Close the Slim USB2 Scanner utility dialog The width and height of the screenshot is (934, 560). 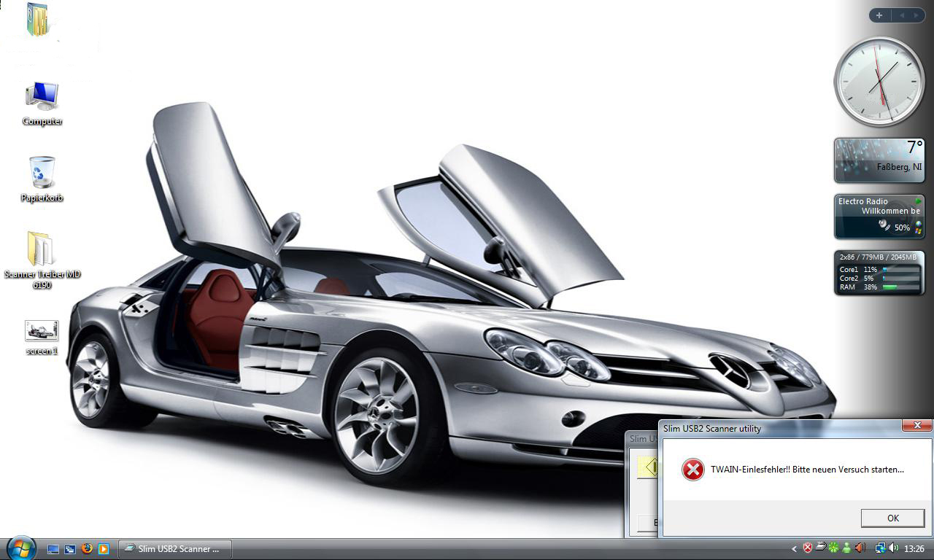[916, 425]
